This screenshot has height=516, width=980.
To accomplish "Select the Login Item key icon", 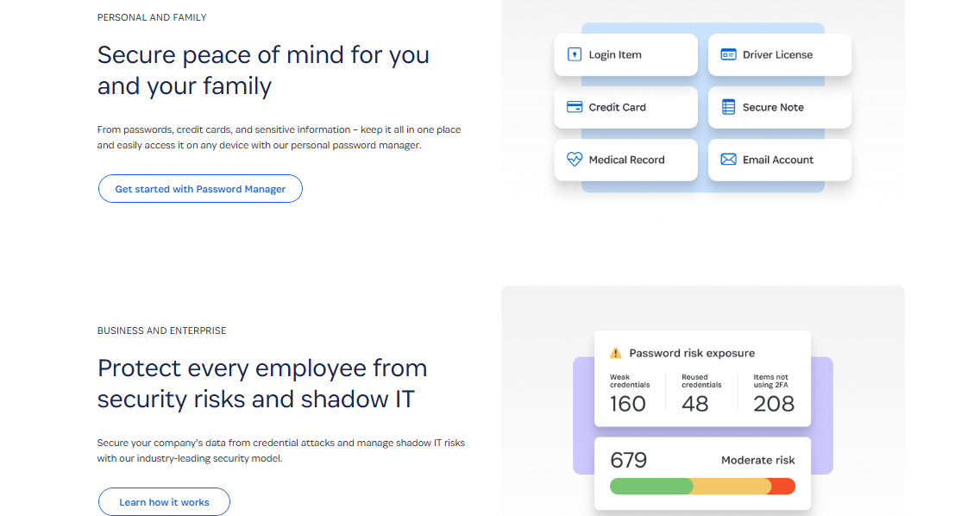I will pyautogui.click(x=575, y=54).
